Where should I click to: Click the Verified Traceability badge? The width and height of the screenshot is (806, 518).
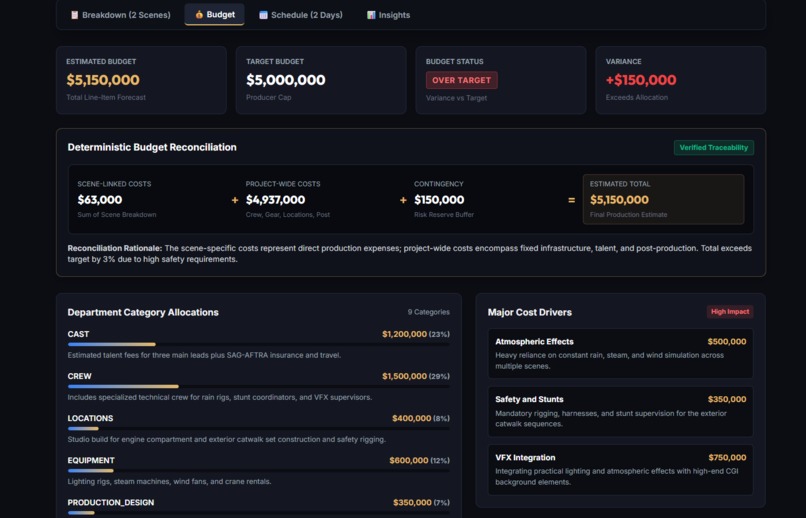713,147
